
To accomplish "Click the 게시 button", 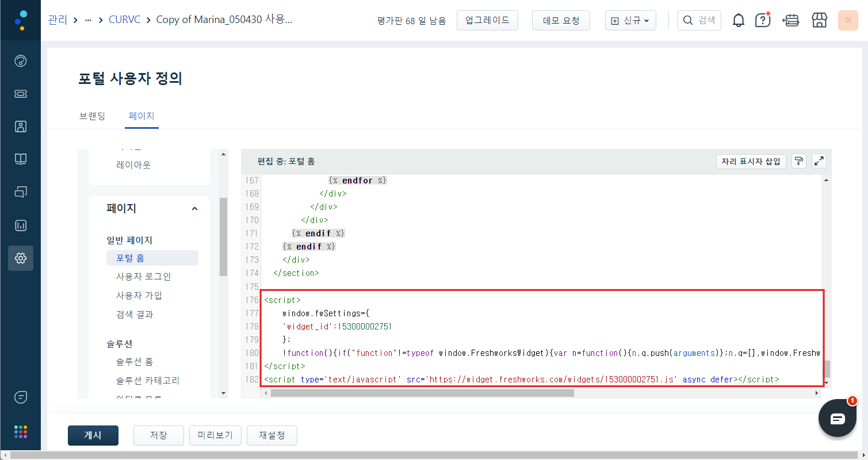I will pyautogui.click(x=93, y=435).
